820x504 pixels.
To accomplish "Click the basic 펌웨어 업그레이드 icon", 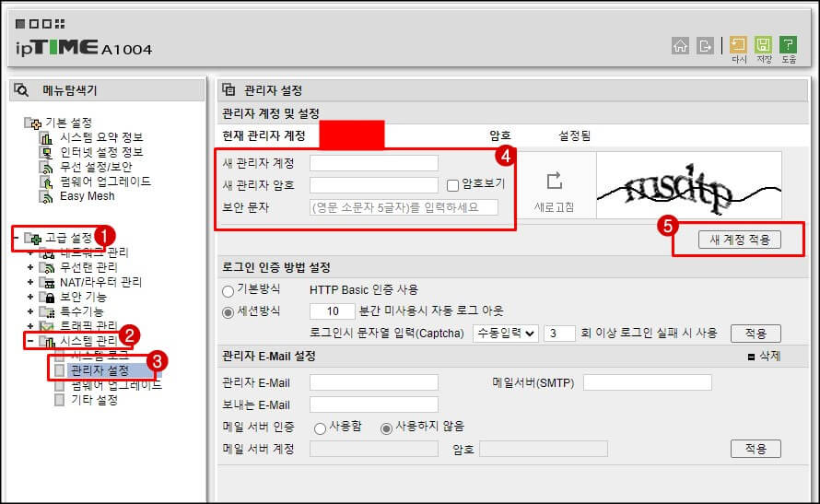I will pyautogui.click(x=47, y=182).
